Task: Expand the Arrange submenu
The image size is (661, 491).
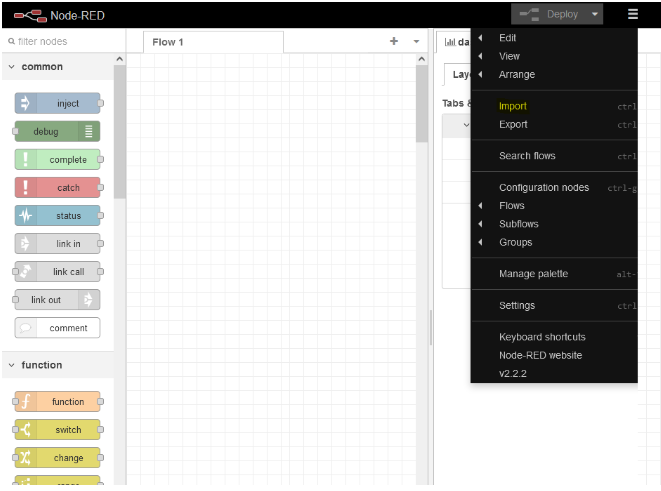Action: (554, 75)
